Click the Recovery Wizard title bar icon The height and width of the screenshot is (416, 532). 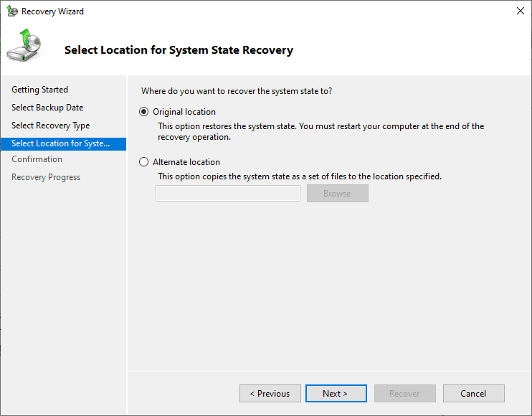pyautogui.click(x=12, y=11)
